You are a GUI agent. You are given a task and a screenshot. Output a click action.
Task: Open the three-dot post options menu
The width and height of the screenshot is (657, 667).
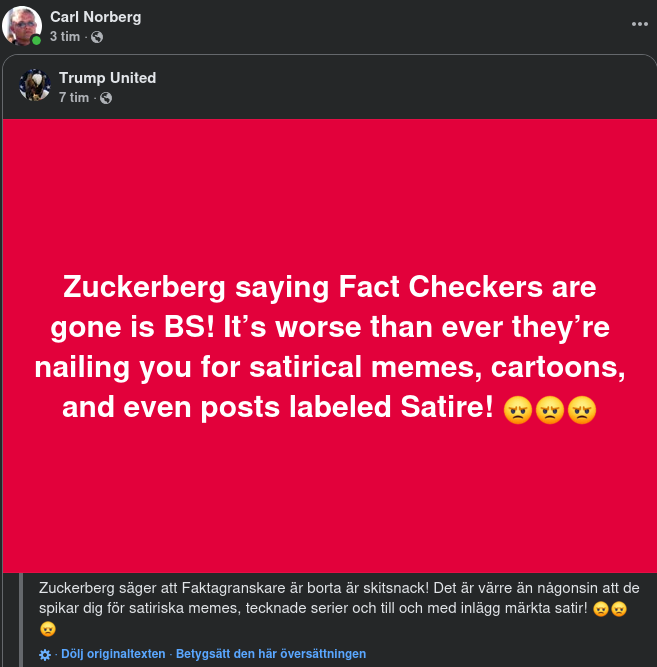(639, 24)
